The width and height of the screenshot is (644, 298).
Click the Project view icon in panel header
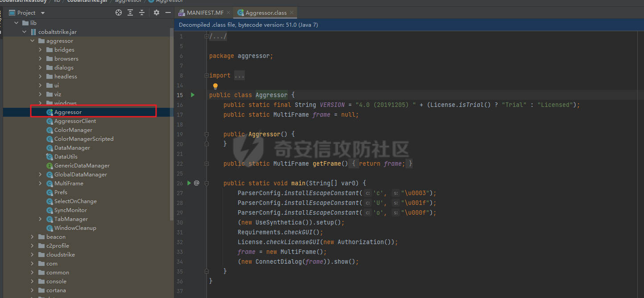pos(12,13)
